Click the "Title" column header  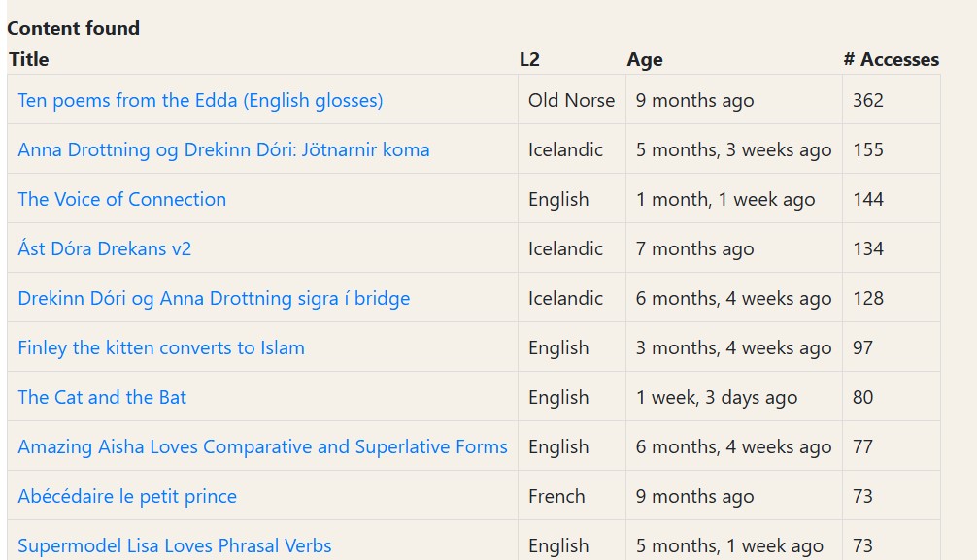29,59
